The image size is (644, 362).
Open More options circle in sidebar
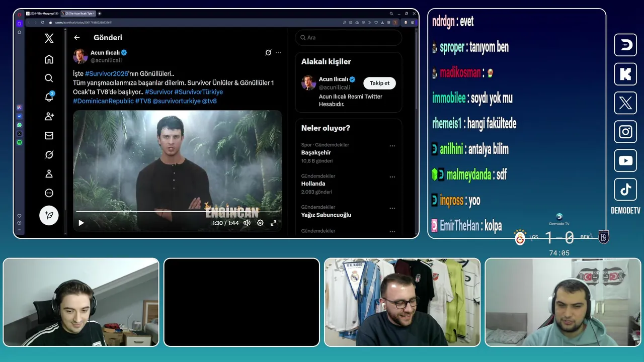(x=49, y=193)
